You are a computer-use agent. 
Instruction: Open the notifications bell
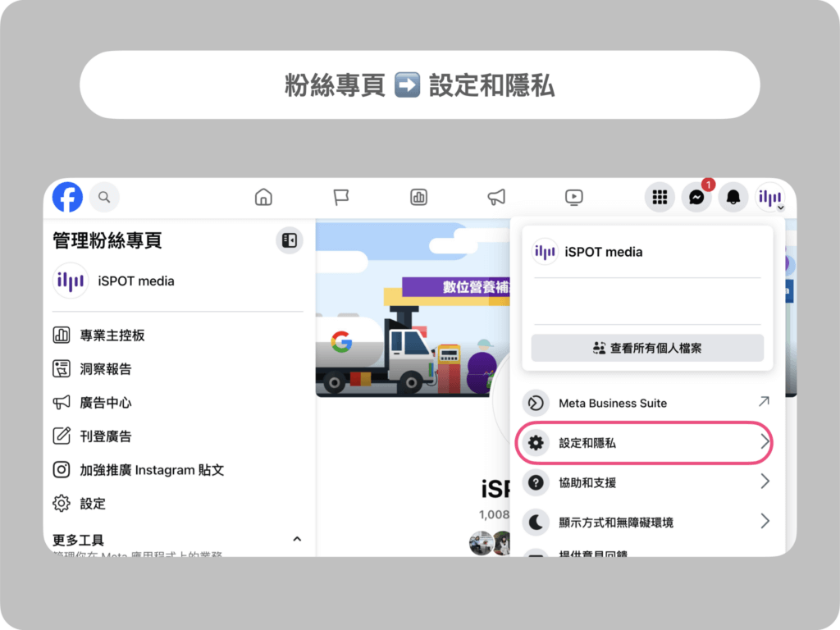pos(733,197)
